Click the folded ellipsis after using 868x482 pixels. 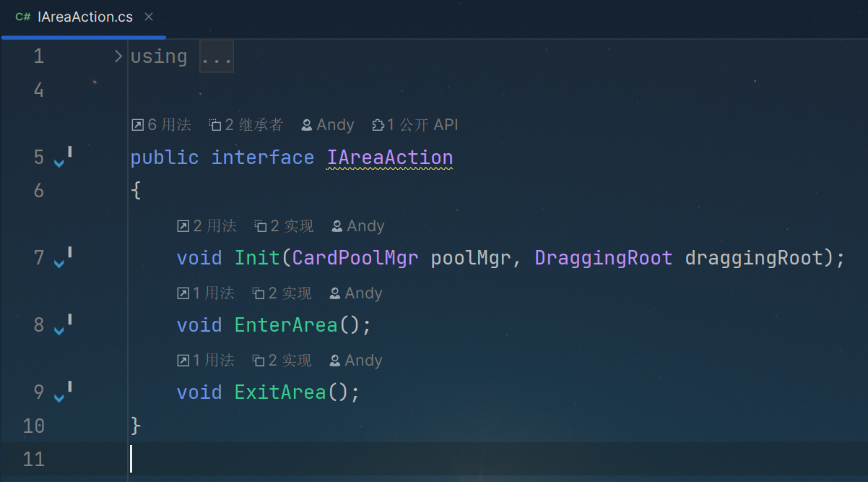coord(217,57)
